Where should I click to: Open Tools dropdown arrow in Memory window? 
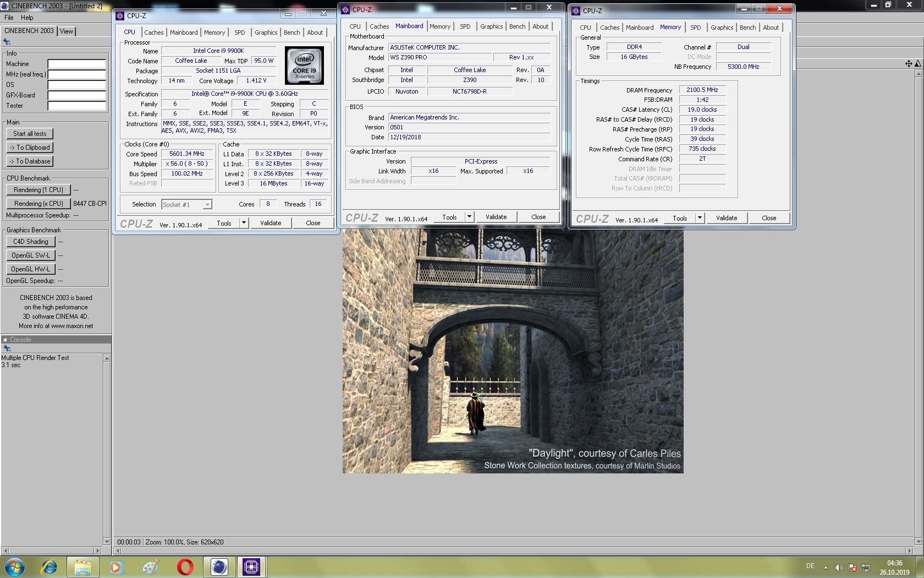tap(700, 218)
